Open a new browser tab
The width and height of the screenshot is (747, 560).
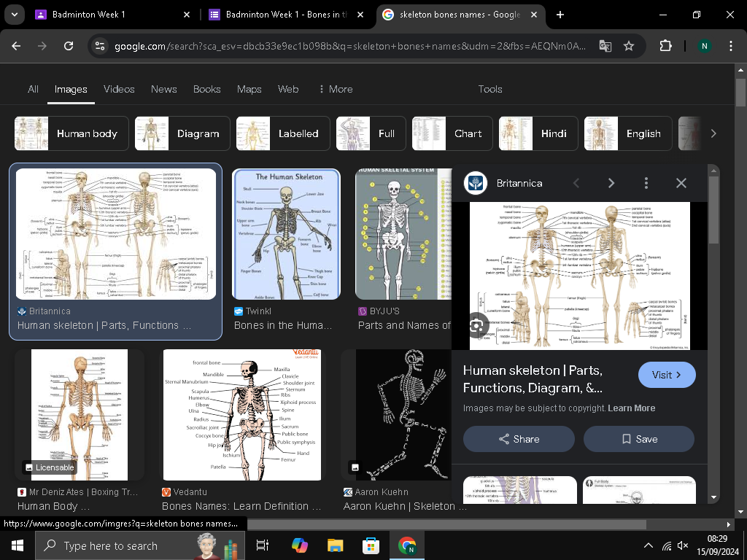click(560, 15)
